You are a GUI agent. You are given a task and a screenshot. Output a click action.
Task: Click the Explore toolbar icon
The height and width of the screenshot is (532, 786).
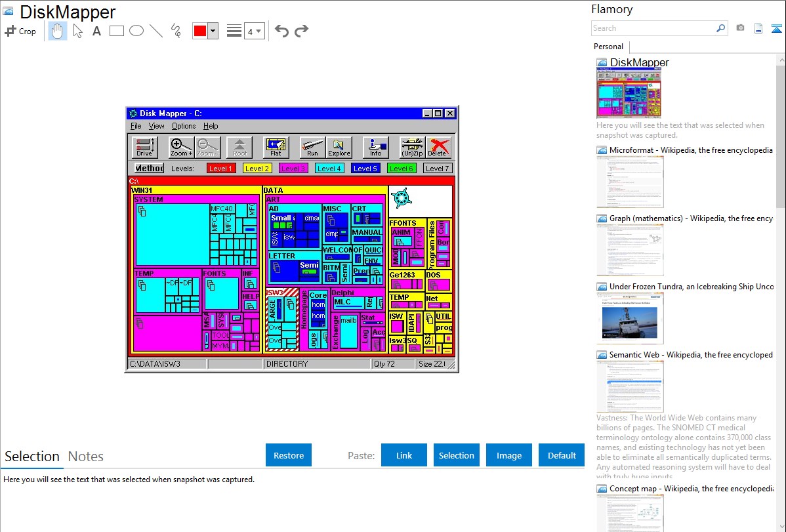tap(339, 147)
